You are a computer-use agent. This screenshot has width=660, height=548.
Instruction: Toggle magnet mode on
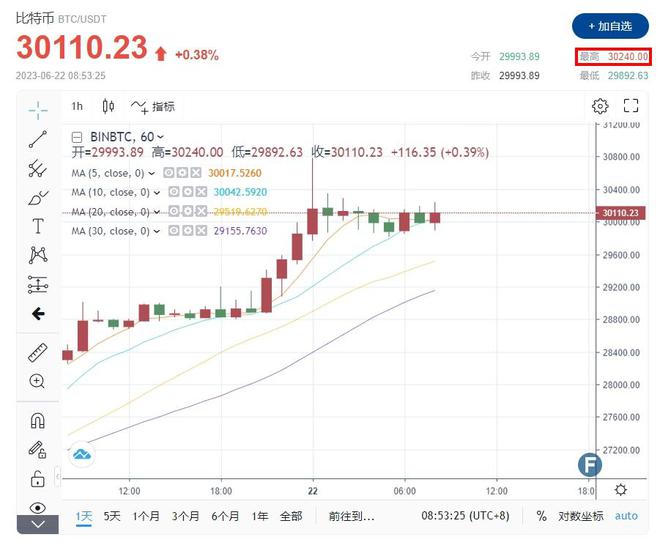point(38,420)
